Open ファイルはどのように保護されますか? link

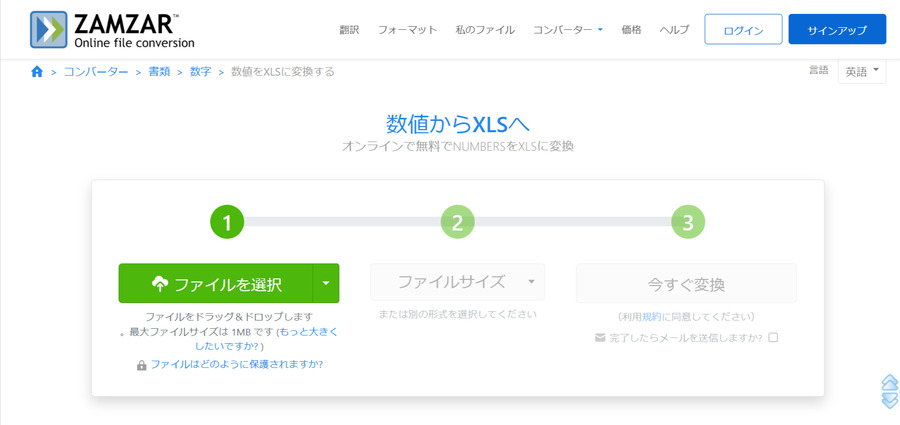click(x=236, y=364)
